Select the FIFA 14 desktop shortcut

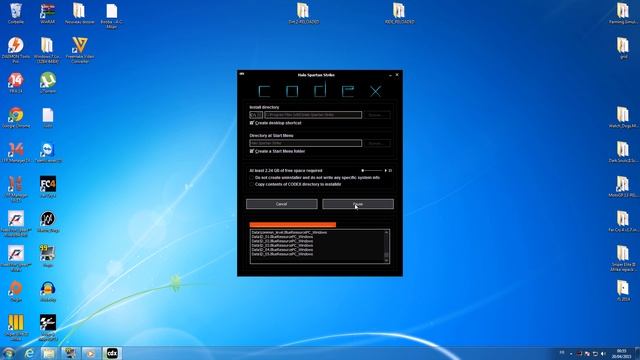tap(16, 83)
